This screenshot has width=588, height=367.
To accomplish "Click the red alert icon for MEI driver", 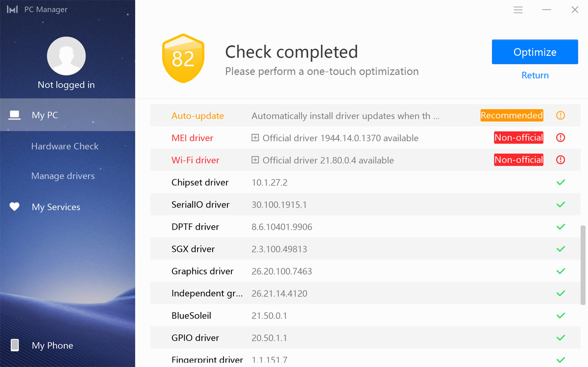I will click(x=561, y=138).
